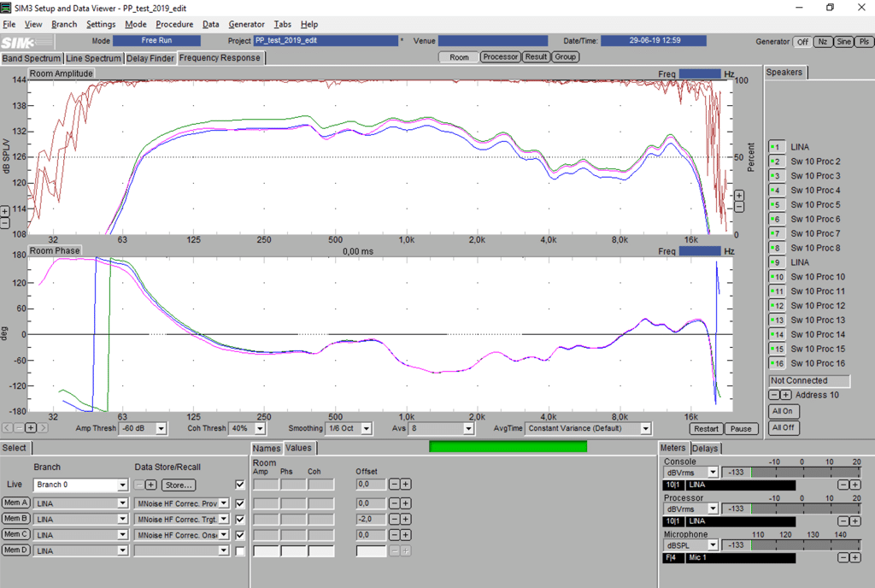Viewport: 875px width, 588px height.
Task: Toggle speaker Sw 10 Proc 5 indicator
Action: 777,205
